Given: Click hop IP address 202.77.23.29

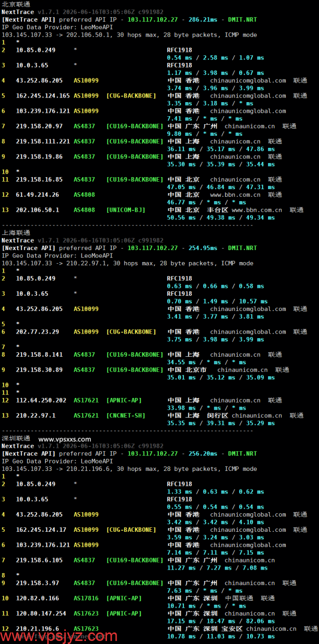Looking at the screenshot, I should click(37, 332).
